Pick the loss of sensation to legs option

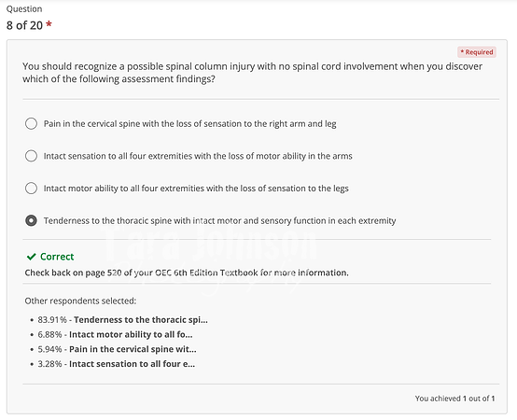point(31,189)
